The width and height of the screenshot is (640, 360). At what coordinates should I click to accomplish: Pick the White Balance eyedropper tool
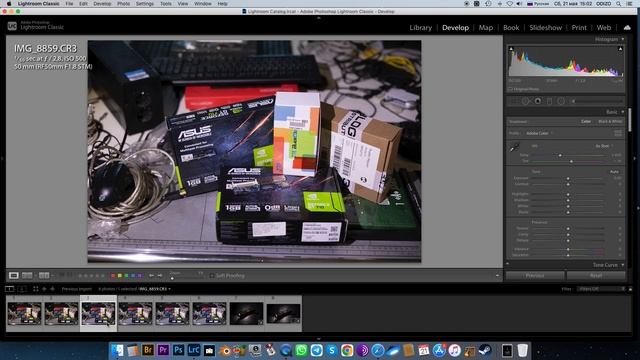(514, 147)
